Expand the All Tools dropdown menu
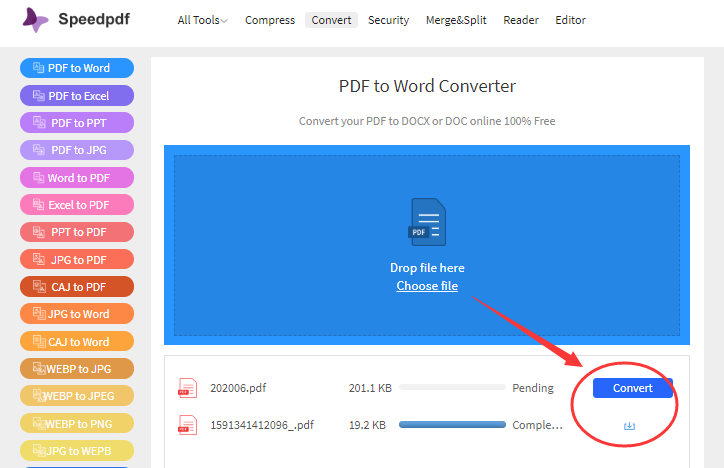The width and height of the screenshot is (724, 468). point(202,20)
